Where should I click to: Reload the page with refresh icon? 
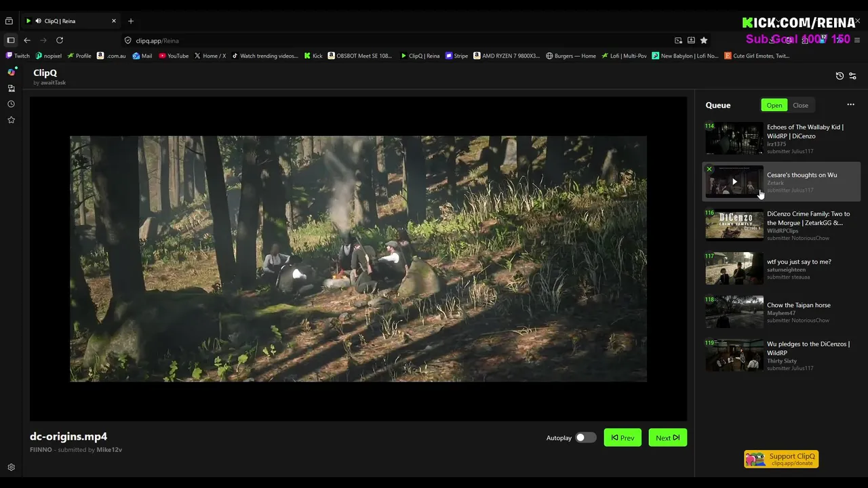click(60, 40)
